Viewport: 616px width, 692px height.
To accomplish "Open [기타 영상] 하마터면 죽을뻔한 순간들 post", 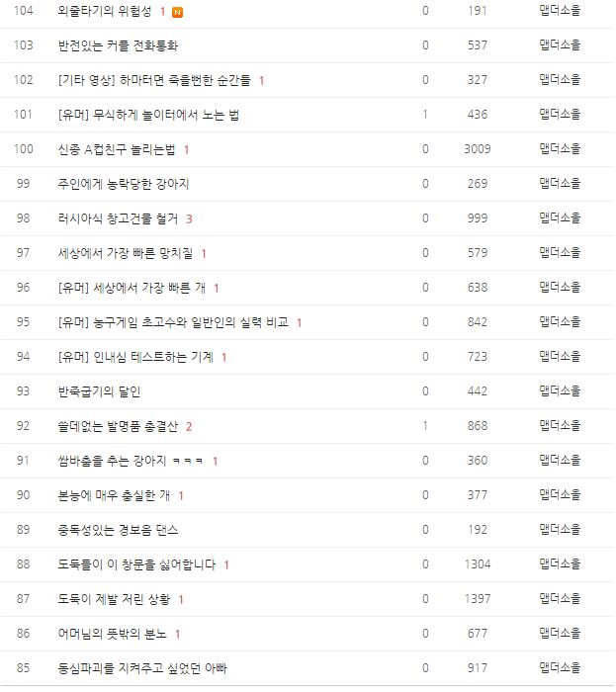I will click(x=154, y=80).
